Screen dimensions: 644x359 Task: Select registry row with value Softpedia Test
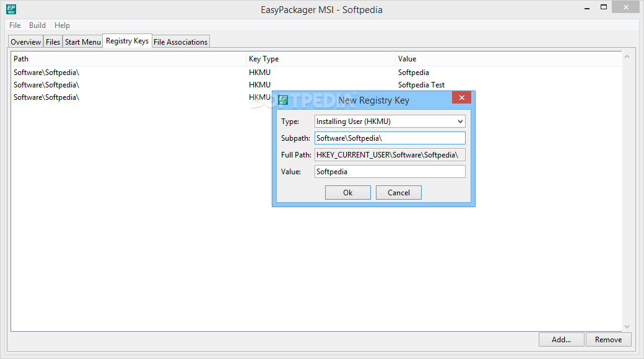point(316,85)
